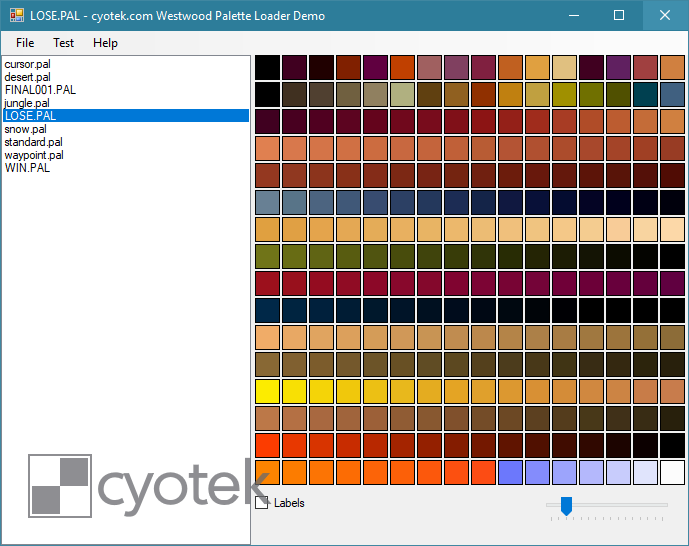Pick the purple swatch in the first row
The height and width of the screenshot is (546, 689).
click(618, 67)
